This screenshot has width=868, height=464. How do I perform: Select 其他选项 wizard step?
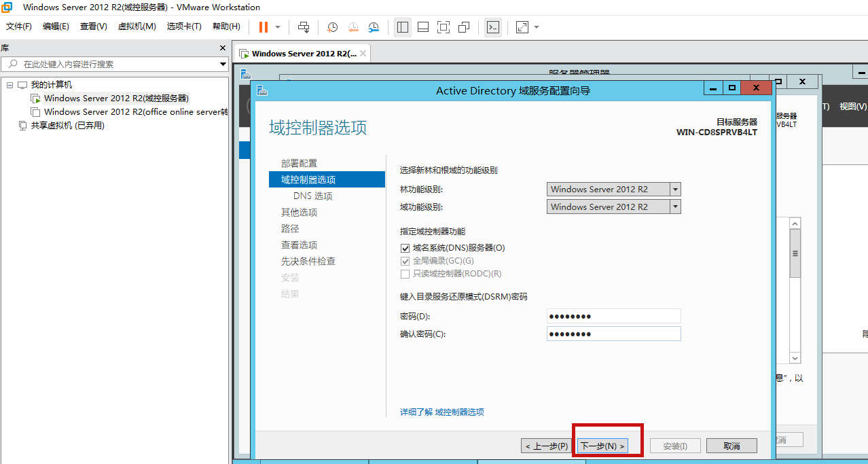[x=299, y=213]
